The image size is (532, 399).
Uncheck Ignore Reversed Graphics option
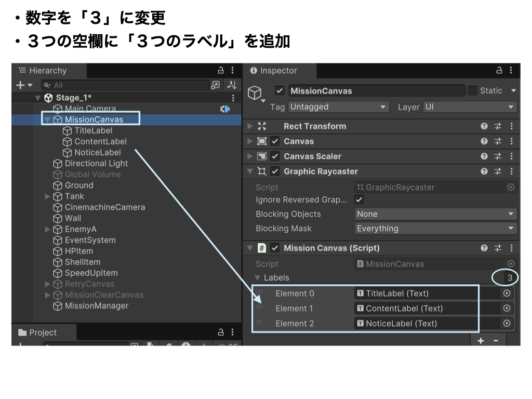[x=359, y=199]
